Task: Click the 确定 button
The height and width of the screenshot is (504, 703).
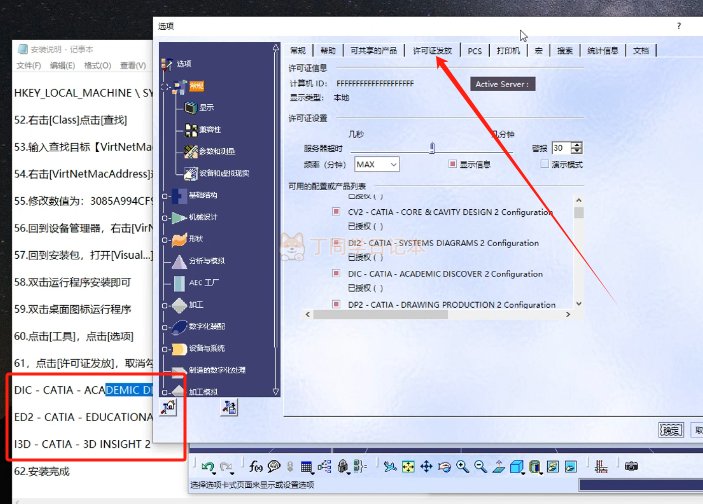Action: pos(671,430)
